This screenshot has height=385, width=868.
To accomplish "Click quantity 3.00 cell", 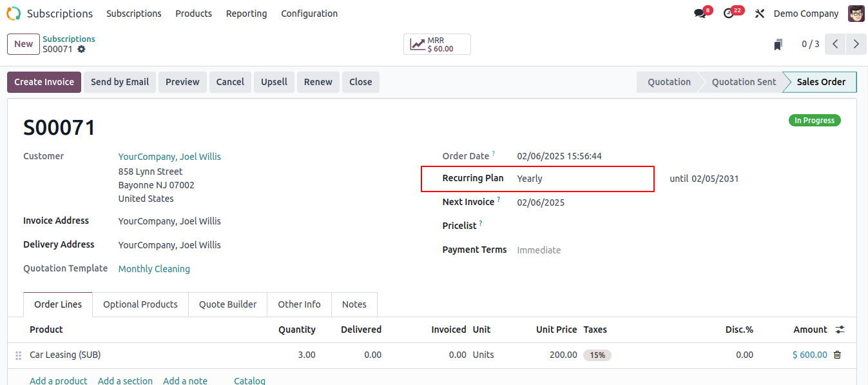I will pos(307,355).
